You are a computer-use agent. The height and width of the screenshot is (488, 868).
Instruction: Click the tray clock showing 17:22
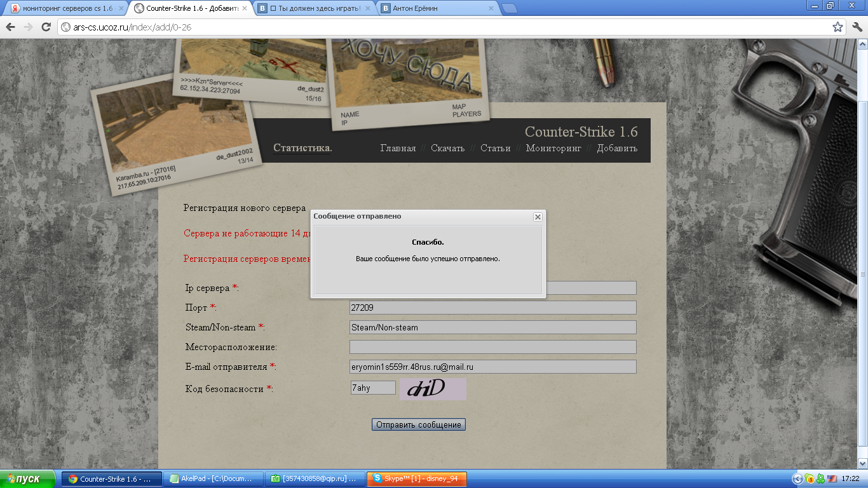point(850,479)
